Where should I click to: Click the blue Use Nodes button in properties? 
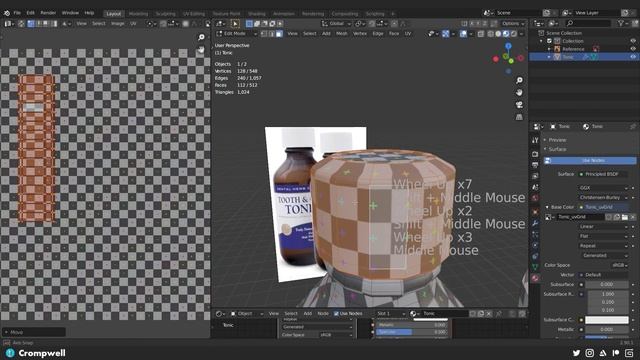tap(590, 161)
